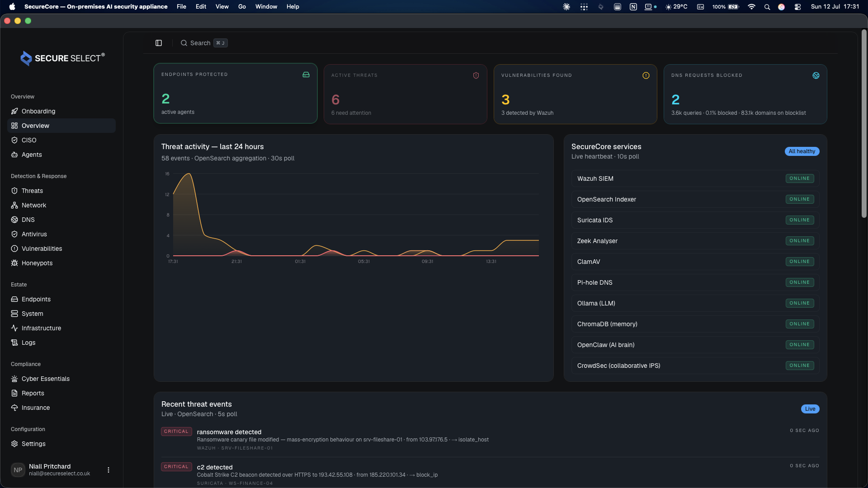Open the Go menu

[242, 7]
